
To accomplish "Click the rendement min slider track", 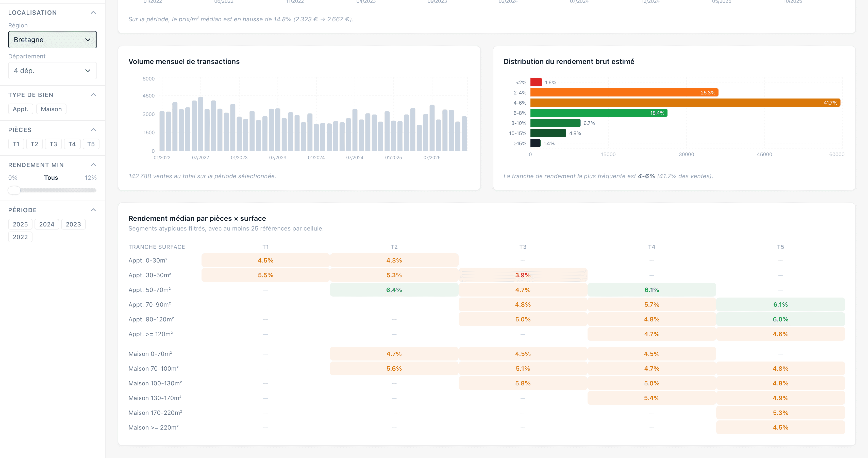I will tap(52, 190).
